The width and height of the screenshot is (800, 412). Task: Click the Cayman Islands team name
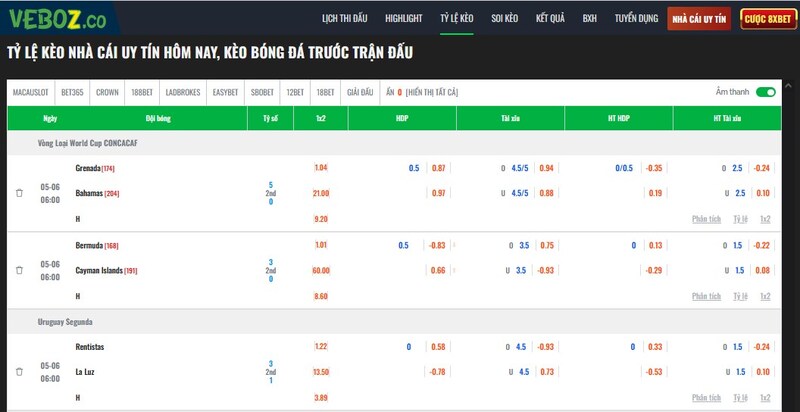tap(99, 270)
